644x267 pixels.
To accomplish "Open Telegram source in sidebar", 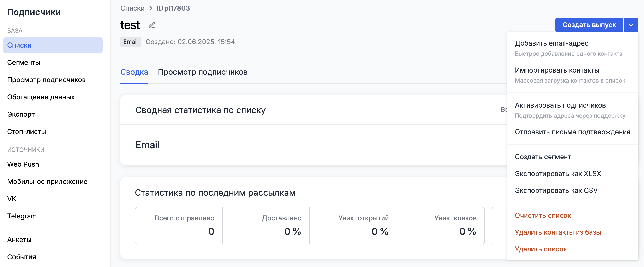I will tap(22, 216).
